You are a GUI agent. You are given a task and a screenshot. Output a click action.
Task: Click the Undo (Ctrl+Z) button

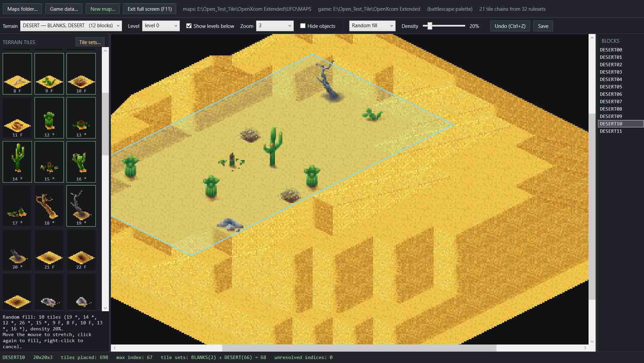510,26
